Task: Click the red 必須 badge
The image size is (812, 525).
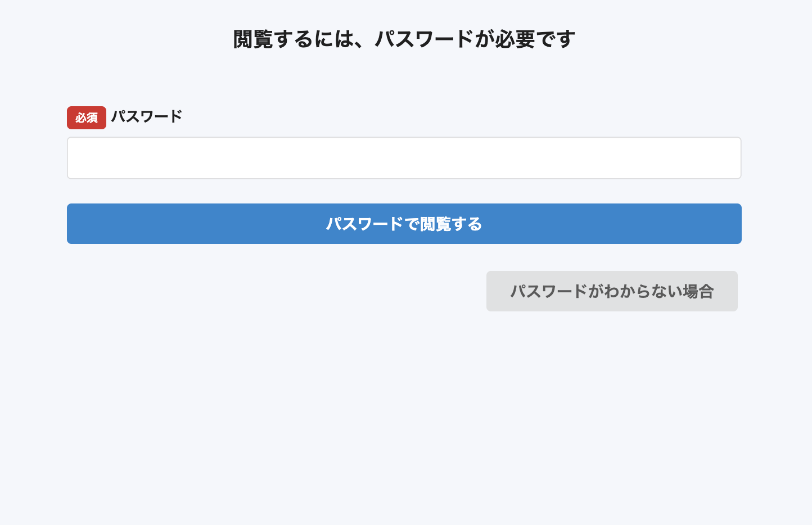Action: [x=87, y=117]
